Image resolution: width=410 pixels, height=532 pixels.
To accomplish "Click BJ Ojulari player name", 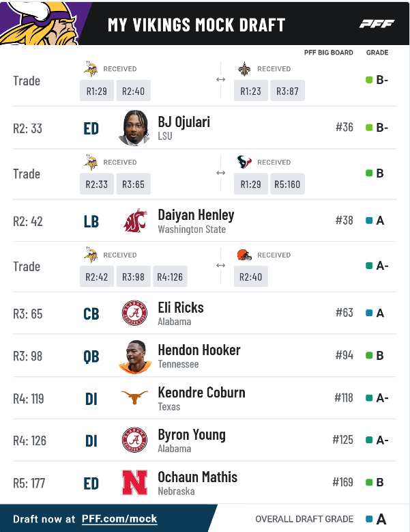I will pyautogui.click(x=184, y=122).
